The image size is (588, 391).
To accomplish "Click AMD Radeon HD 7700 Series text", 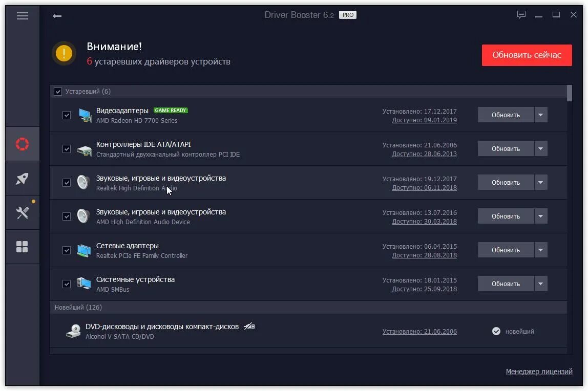I will coord(137,121).
